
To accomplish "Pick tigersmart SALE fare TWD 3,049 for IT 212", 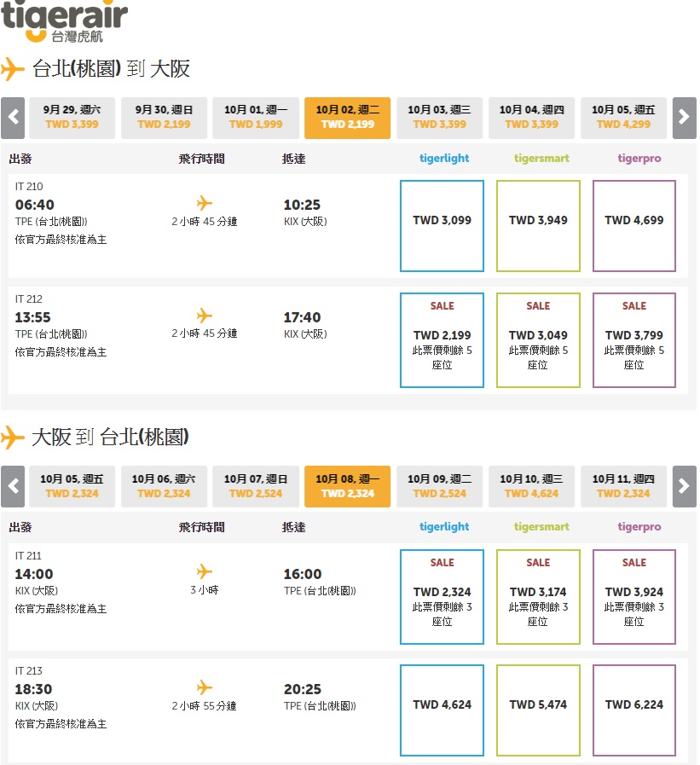I will pyautogui.click(x=538, y=339).
